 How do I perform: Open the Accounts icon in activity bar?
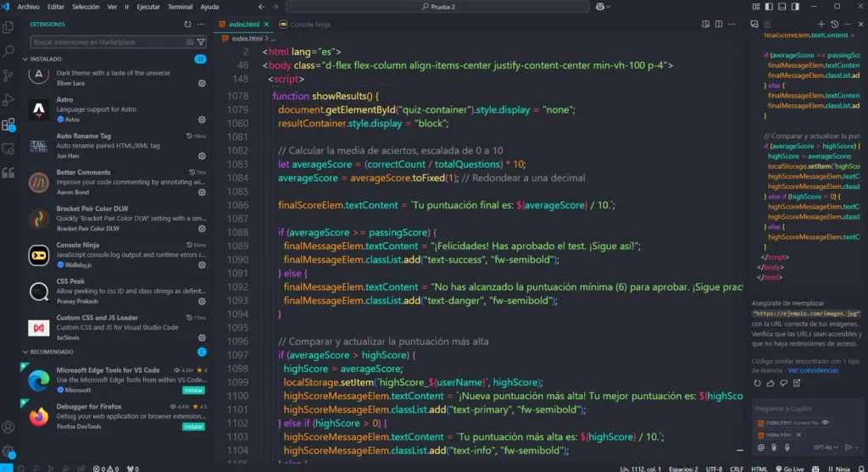[8, 428]
